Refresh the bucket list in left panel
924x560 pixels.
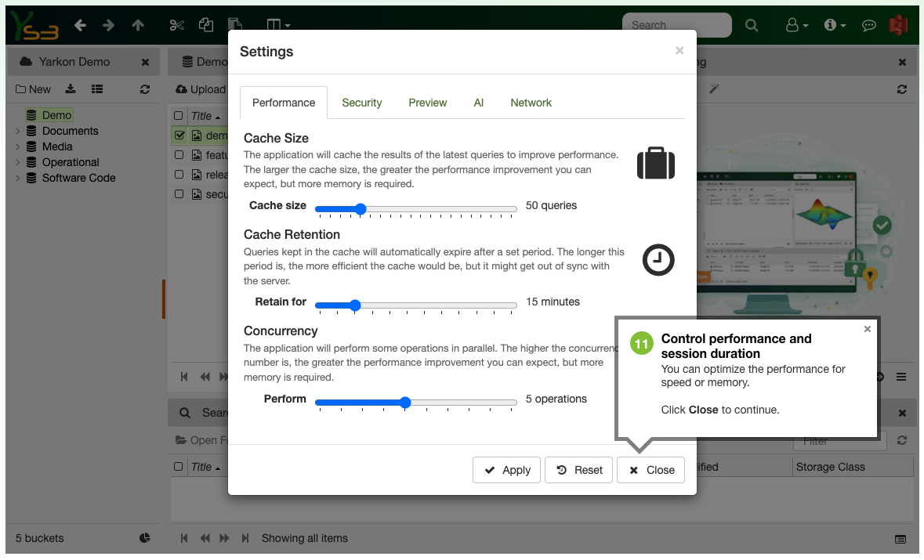pyautogui.click(x=145, y=89)
